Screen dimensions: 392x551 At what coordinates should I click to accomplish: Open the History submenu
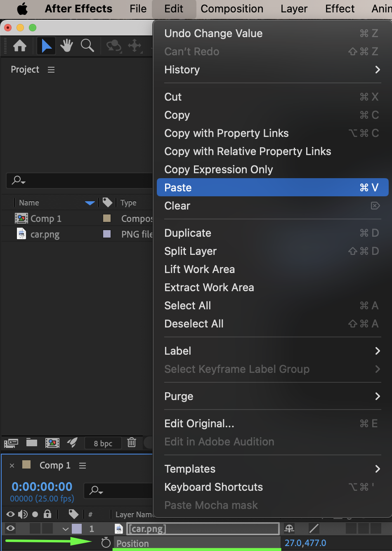point(272,70)
